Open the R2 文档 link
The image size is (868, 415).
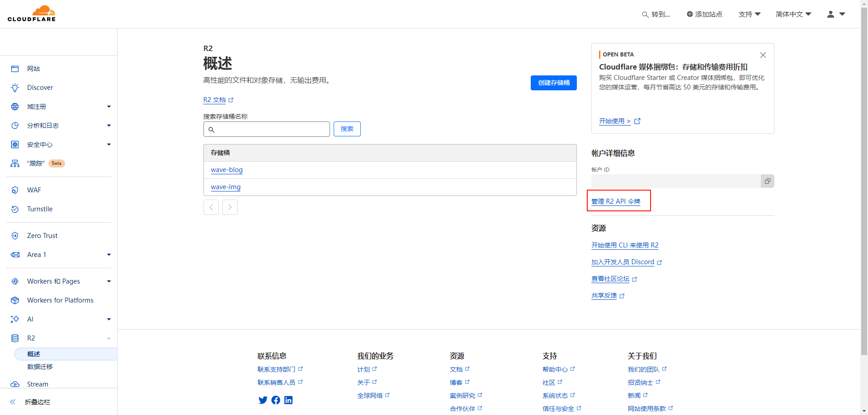(218, 100)
